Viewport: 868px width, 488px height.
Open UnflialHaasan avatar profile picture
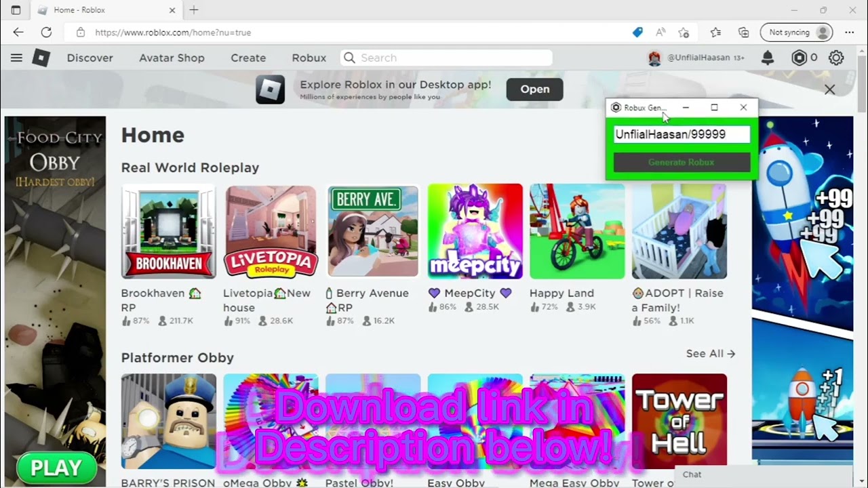point(654,58)
